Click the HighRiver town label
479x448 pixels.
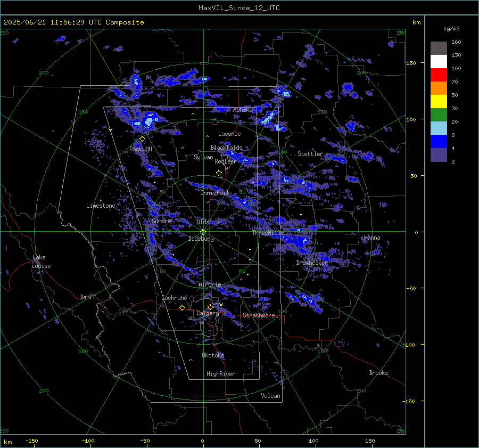click(x=221, y=374)
